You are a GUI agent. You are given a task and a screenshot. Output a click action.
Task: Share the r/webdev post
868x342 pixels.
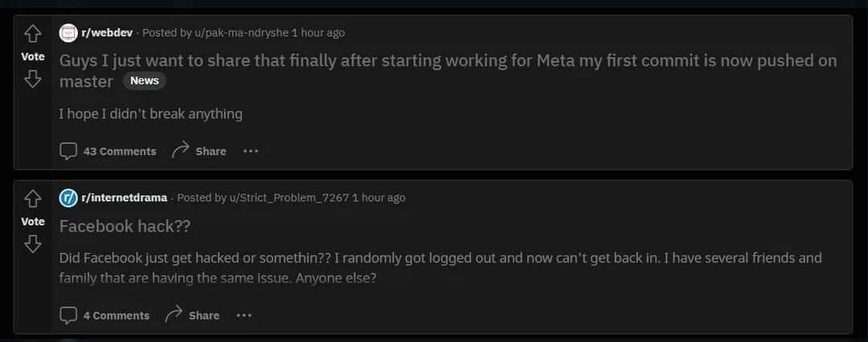pos(199,151)
